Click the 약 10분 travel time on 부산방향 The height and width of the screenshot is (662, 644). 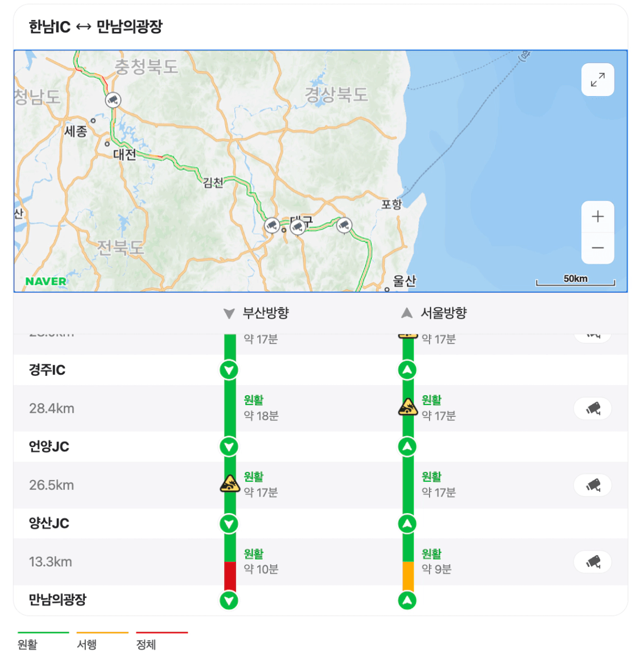(x=261, y=569)
